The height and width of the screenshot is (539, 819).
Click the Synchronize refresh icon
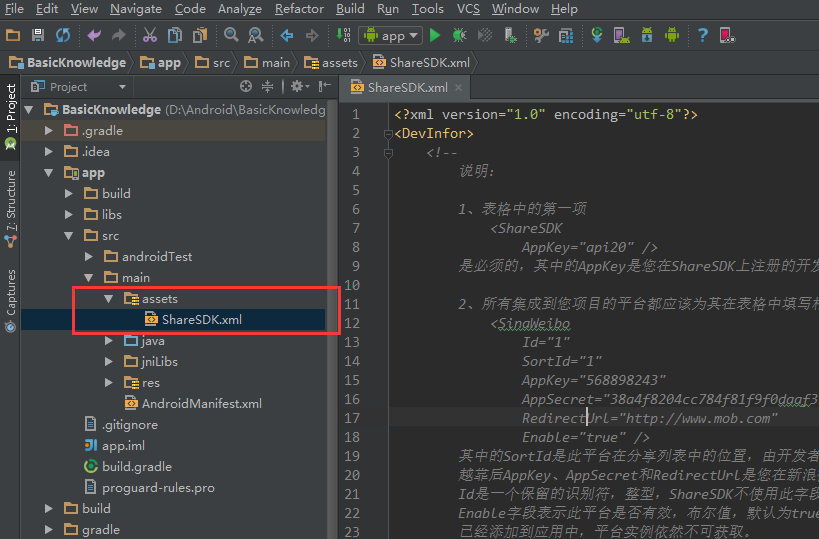point(63,36)
